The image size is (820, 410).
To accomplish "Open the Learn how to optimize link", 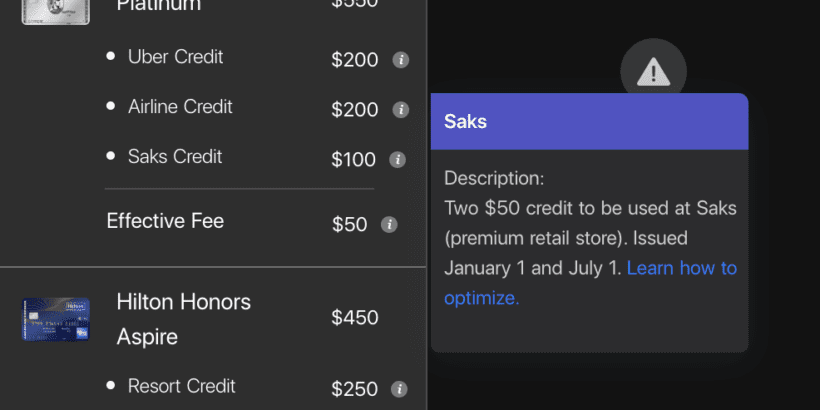I will [x=590, y=283].
